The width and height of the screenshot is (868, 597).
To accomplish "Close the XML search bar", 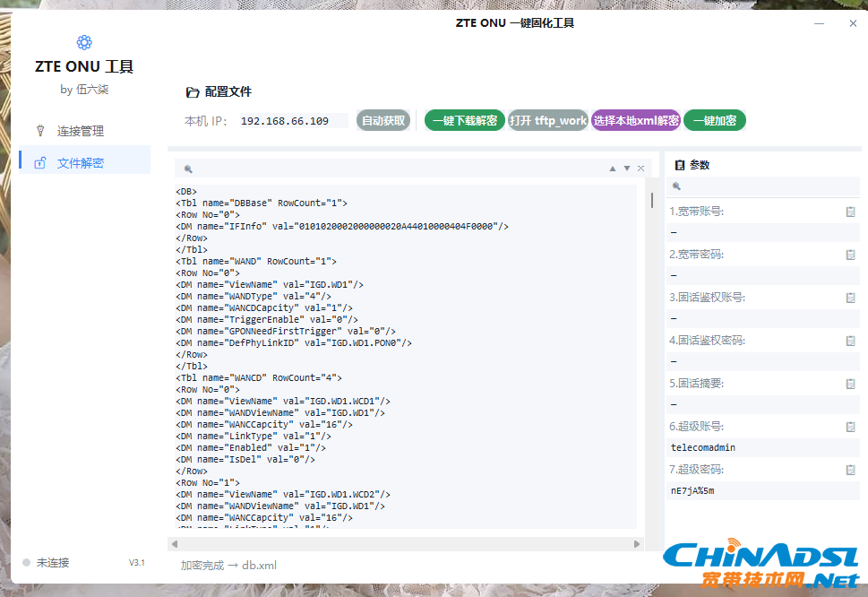I will point(641,169).
